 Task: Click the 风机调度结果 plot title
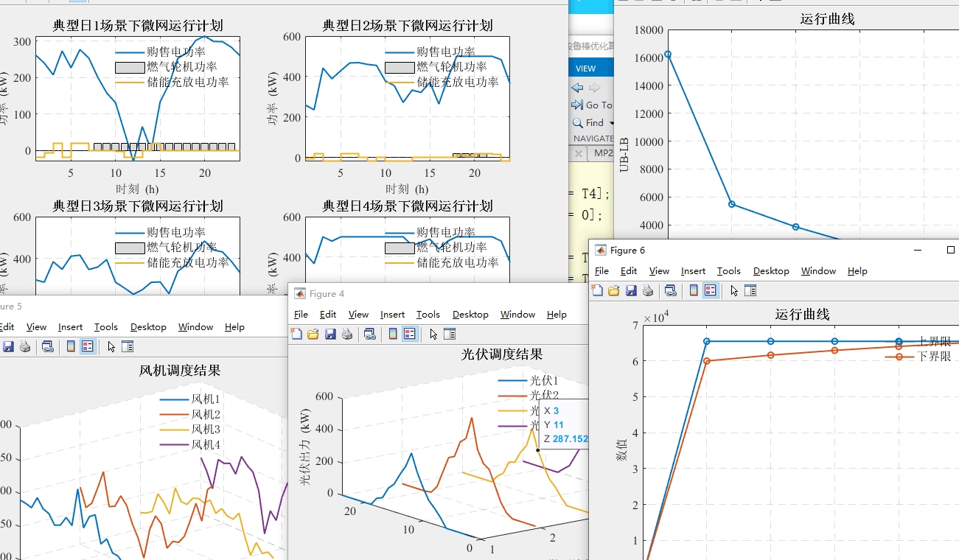pyautogui.click(x=180, y=371)
